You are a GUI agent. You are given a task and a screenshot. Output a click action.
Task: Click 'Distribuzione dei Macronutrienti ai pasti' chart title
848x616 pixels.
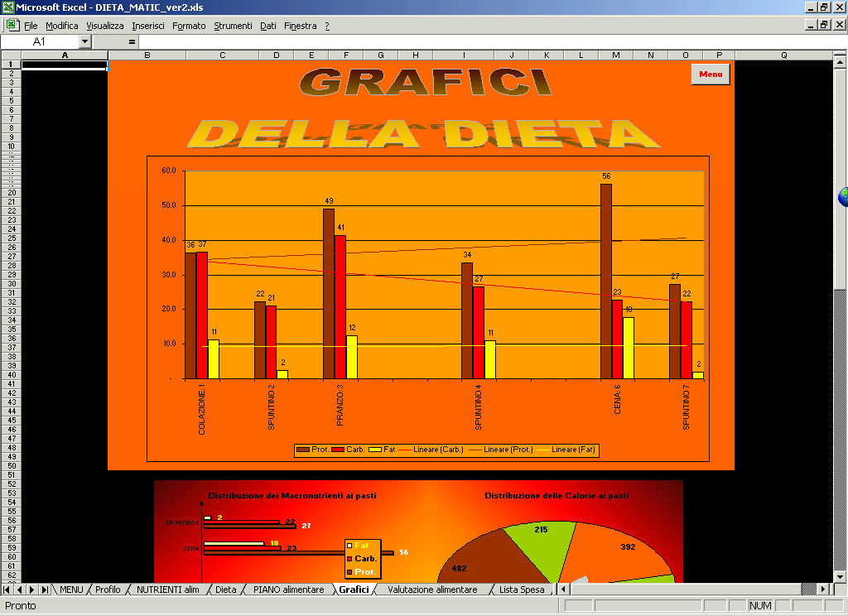[x=292, y=495]
